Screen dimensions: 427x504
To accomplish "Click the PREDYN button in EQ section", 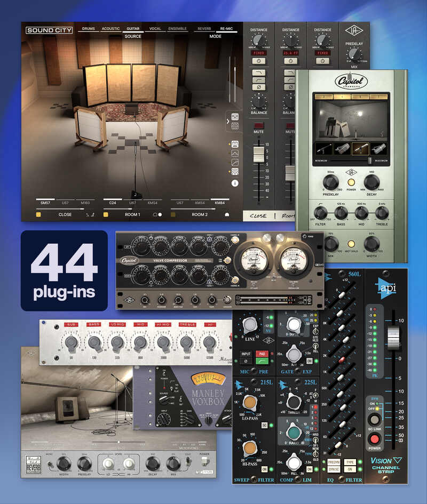I will point(334,462).
